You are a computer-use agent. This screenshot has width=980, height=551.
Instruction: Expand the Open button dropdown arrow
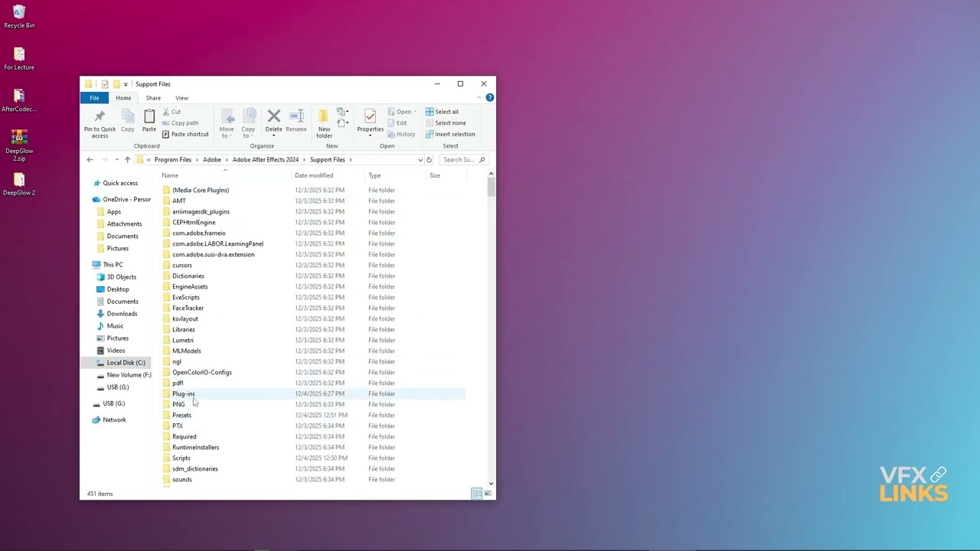[x=415, y=112]
